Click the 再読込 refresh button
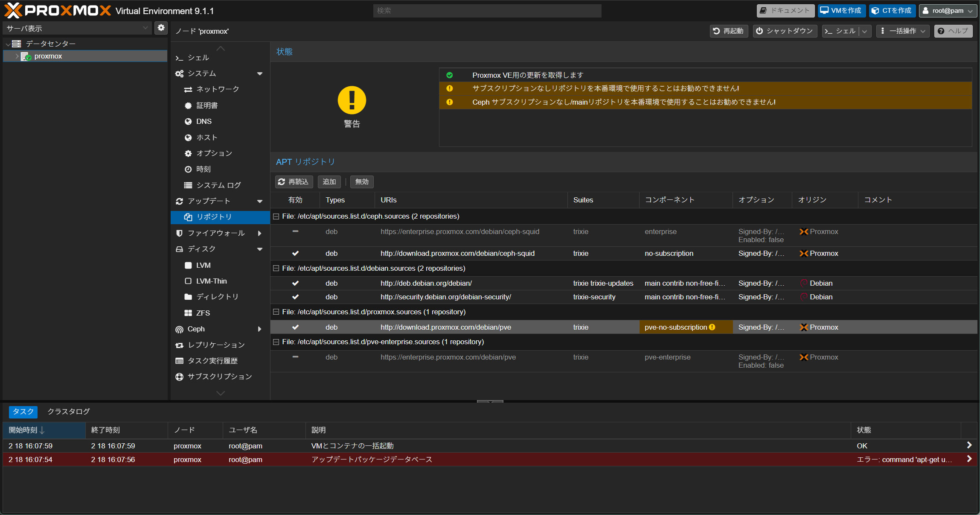The image size is (980, 515). click(x=294, y=182)
